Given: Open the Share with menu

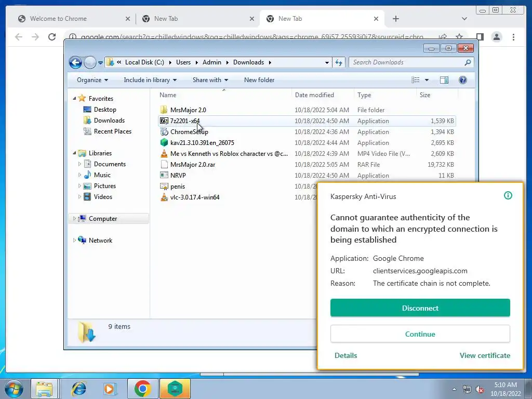Looking at the screenshot, I should point(210,80).
